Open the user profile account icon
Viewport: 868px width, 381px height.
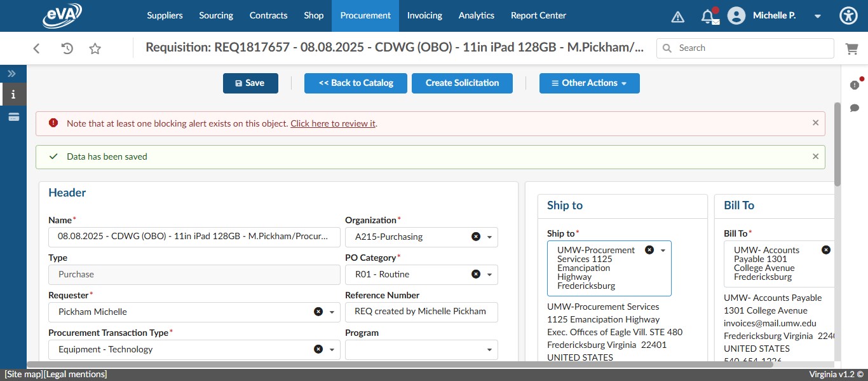point(736,15)
